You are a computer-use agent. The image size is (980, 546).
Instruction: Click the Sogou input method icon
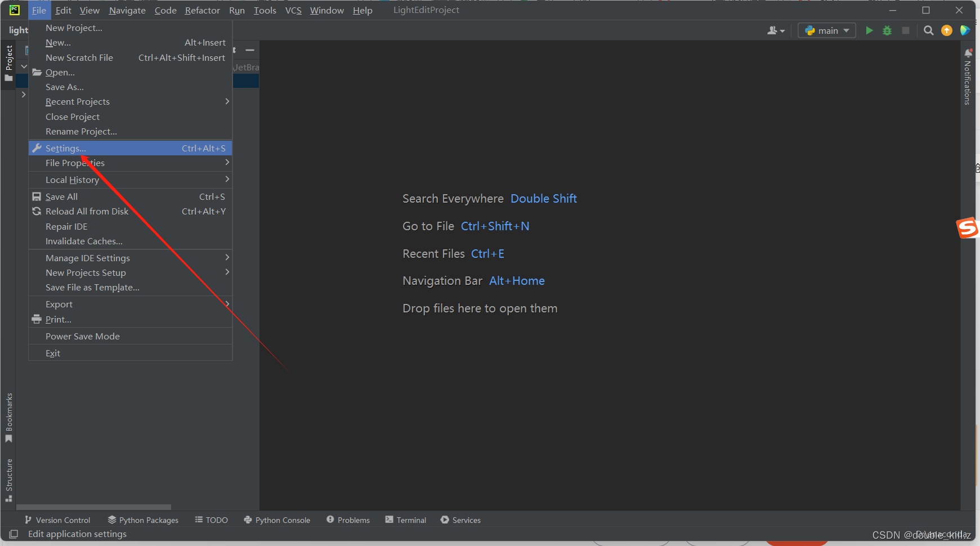pos(968,228)
